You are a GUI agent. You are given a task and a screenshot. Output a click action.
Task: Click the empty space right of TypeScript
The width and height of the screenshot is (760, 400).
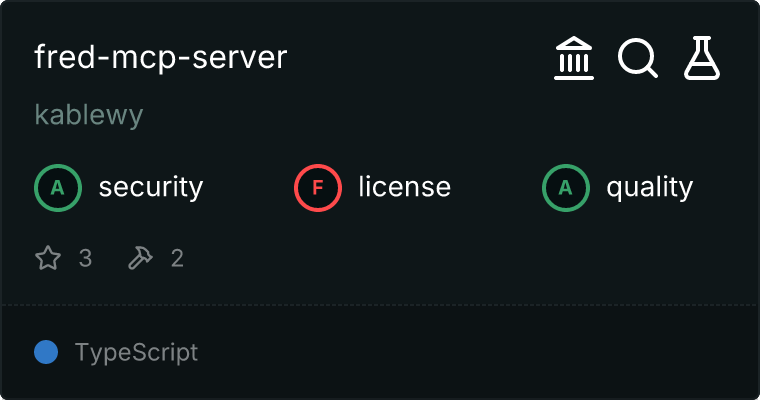[x=480, y=352]
